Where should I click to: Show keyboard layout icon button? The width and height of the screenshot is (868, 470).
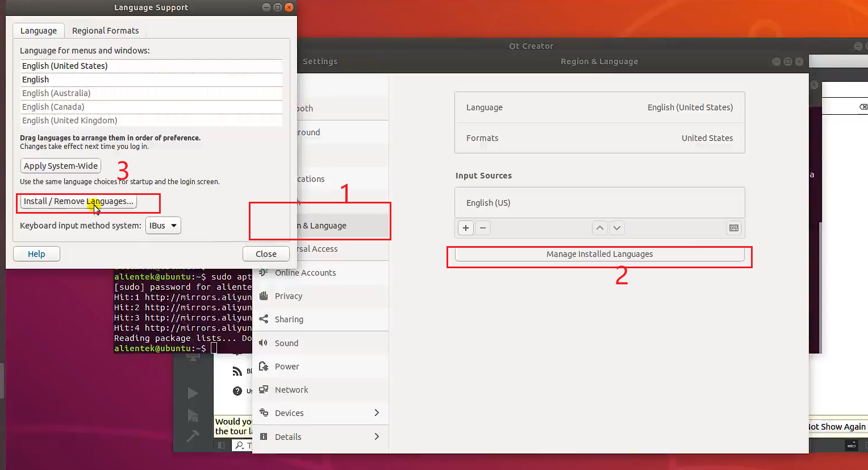pyautogui.click(x=734, y=228)
